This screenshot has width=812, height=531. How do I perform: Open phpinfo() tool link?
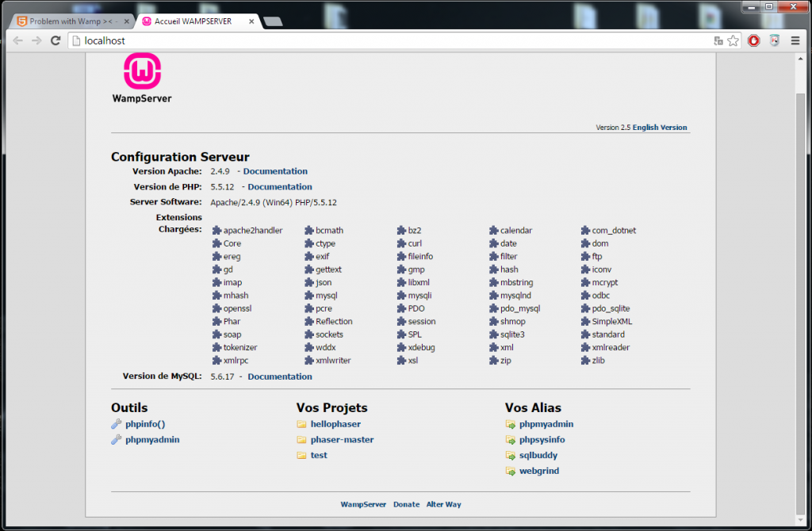pos(145,424)
